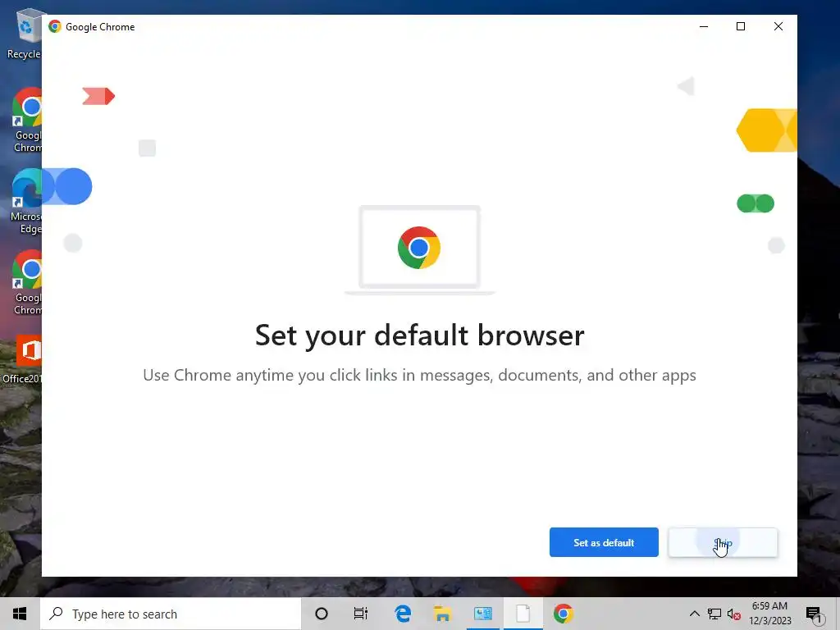This screenshot has height=630, width=840.
Task: Click the Chrome icon in window title bar
Action: [x=55, y=26]
